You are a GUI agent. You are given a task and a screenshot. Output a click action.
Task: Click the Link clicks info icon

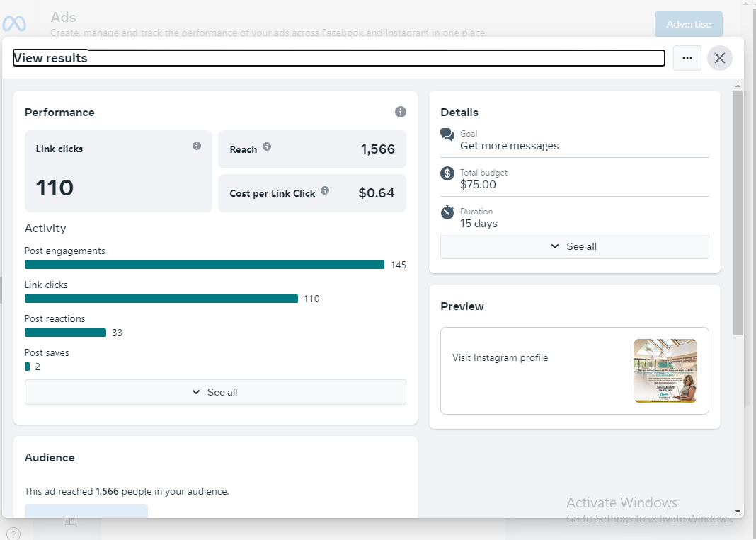pos(197,146)
